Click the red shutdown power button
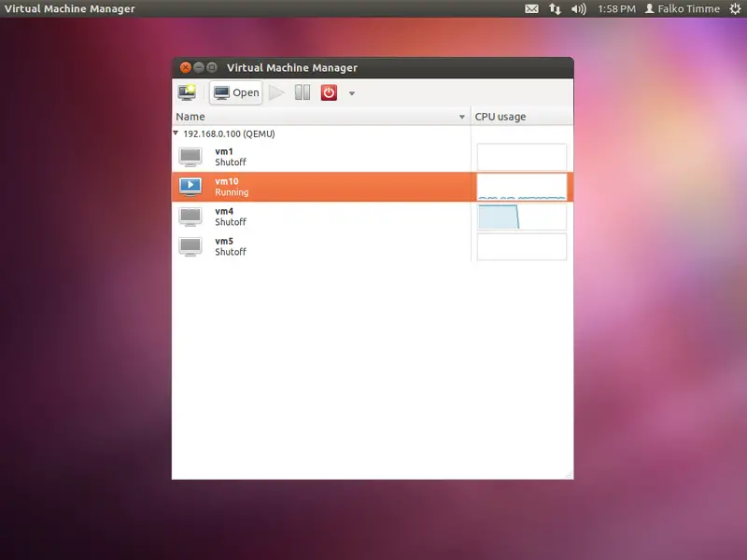Screen dimensions: 747x560 click(329, 92)
